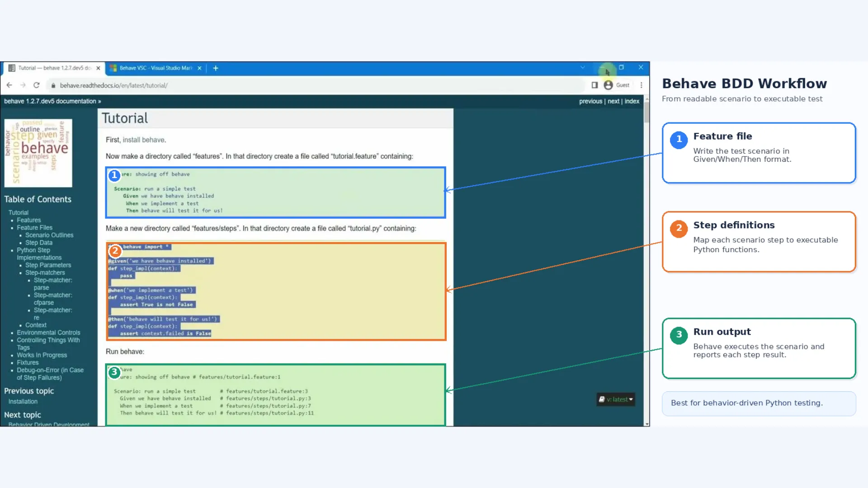Reload the behave tutorial page
Image resolution: width=868 pixels, height=488 pixels.
click(37, 85)
